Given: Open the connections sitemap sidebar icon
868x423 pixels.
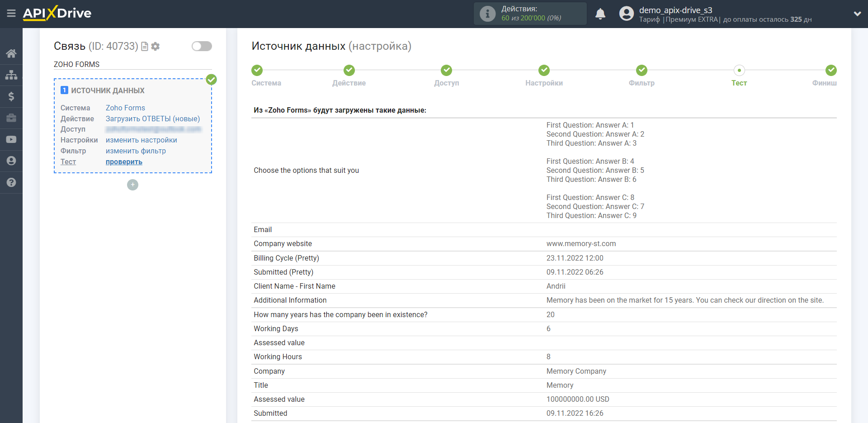Looking at the screenshot, I should (11, 75).
